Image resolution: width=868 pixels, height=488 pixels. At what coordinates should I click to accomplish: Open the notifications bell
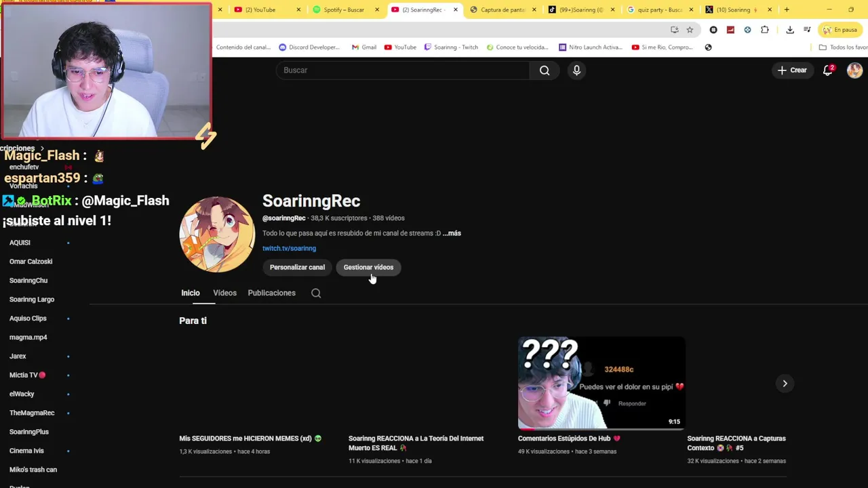828,70
